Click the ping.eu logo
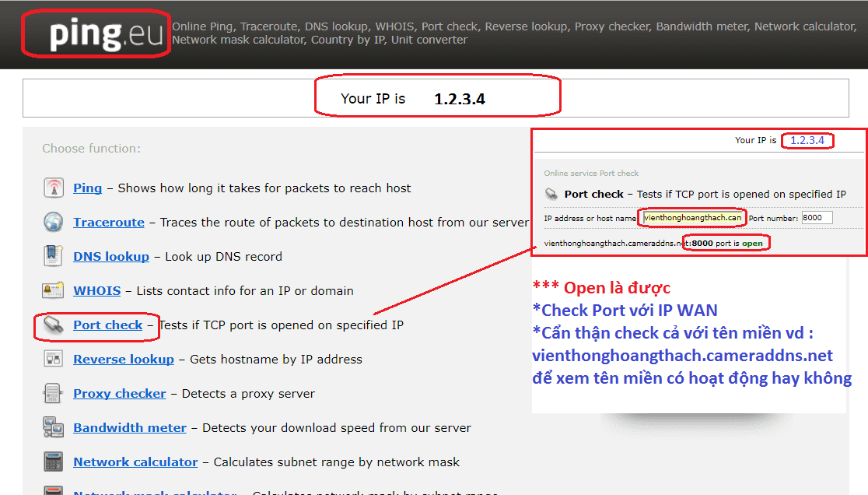 point(106,33)
